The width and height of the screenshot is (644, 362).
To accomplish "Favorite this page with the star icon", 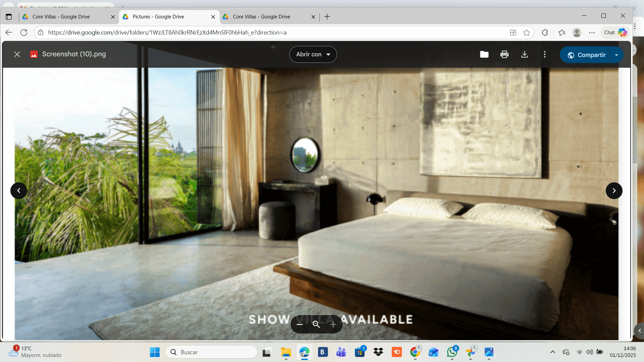I will click(x=527, y=33).
